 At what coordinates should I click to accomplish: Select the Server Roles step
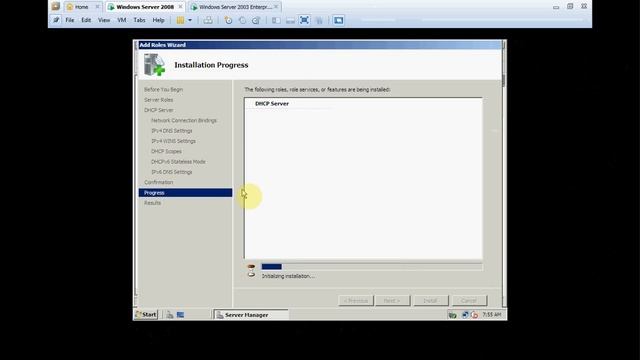pos(158,100)
